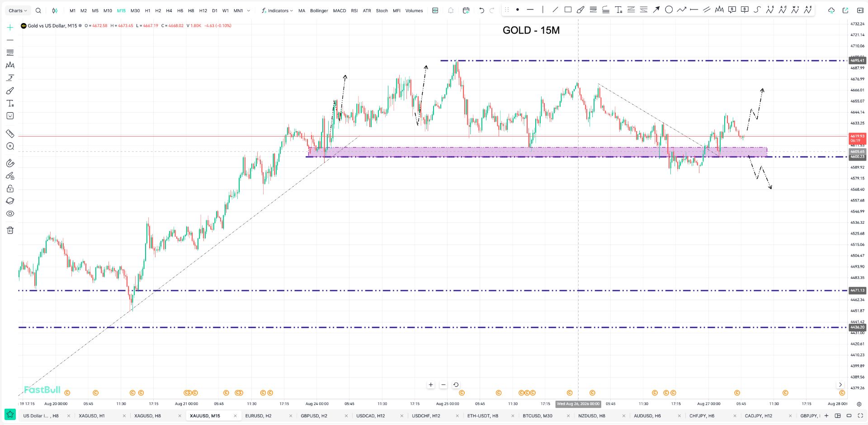Image resolution: width=868 pixels, height=425 pixels.
Task: Open the economic calendar icon
Action: pyautogui.click(x=466, y=10)
